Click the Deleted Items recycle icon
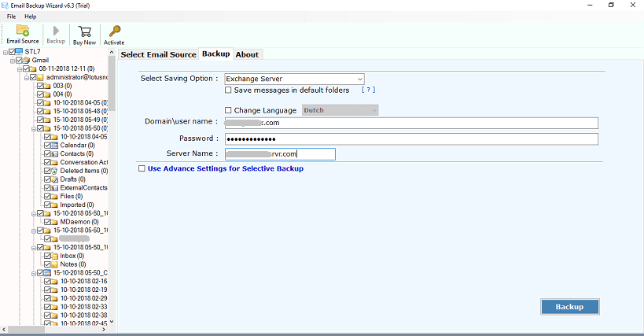Screen dimensions: 644x336 coord(54,171)
